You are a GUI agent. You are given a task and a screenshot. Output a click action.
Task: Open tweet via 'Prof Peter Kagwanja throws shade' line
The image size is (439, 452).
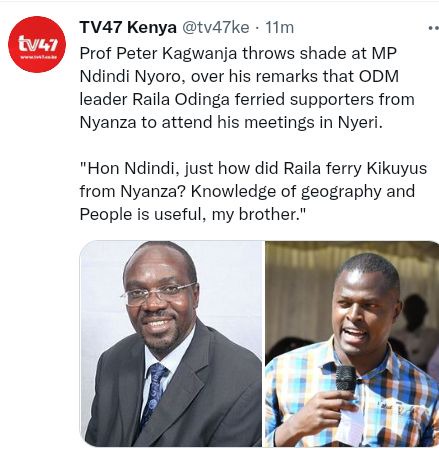point(238,54)
